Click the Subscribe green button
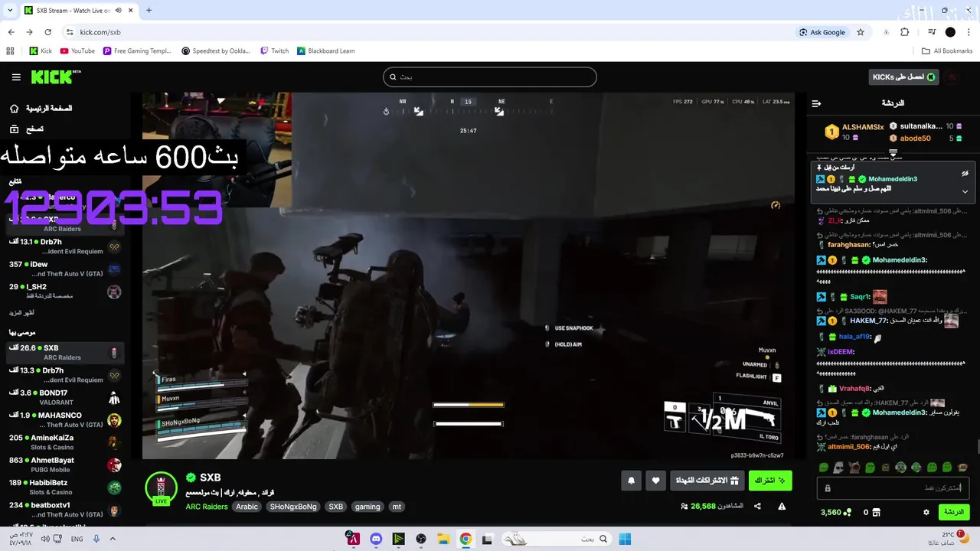Viewport: 980px width, 551px height. (x=770, y=481)
